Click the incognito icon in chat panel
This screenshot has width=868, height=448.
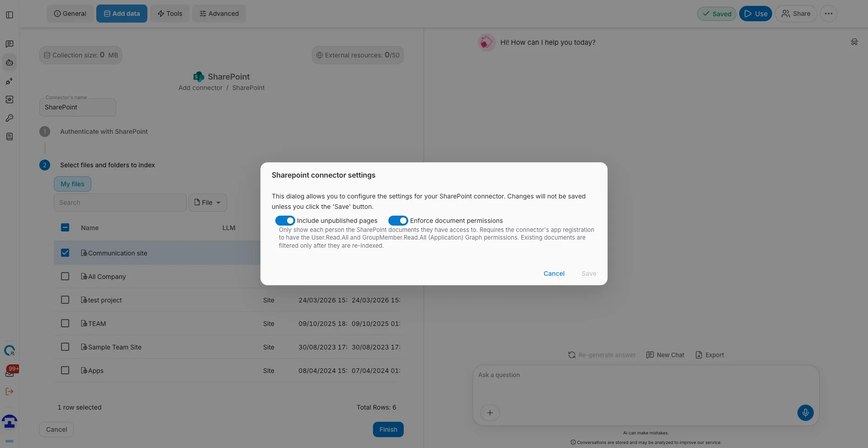(854, 42)
